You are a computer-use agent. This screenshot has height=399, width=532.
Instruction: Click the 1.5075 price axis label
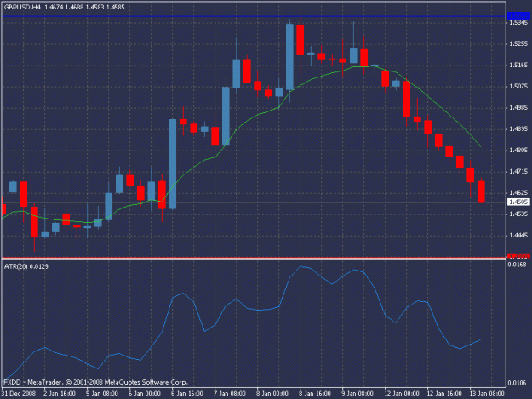tap(518, 87)
